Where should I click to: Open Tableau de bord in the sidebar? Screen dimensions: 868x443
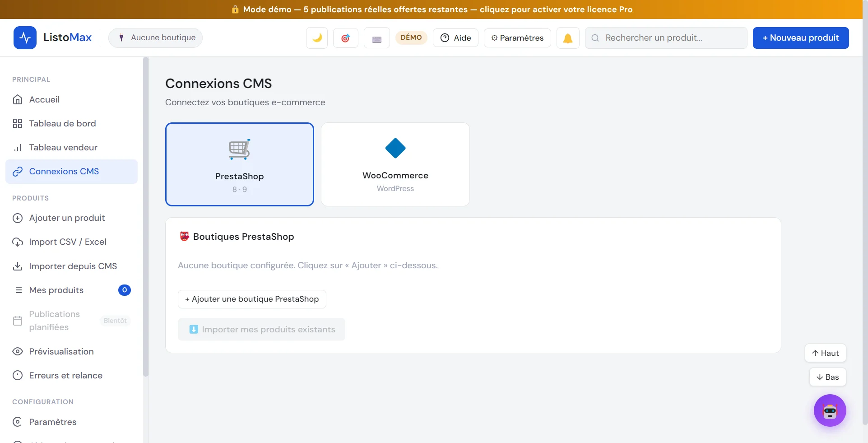tap(72, 123)
